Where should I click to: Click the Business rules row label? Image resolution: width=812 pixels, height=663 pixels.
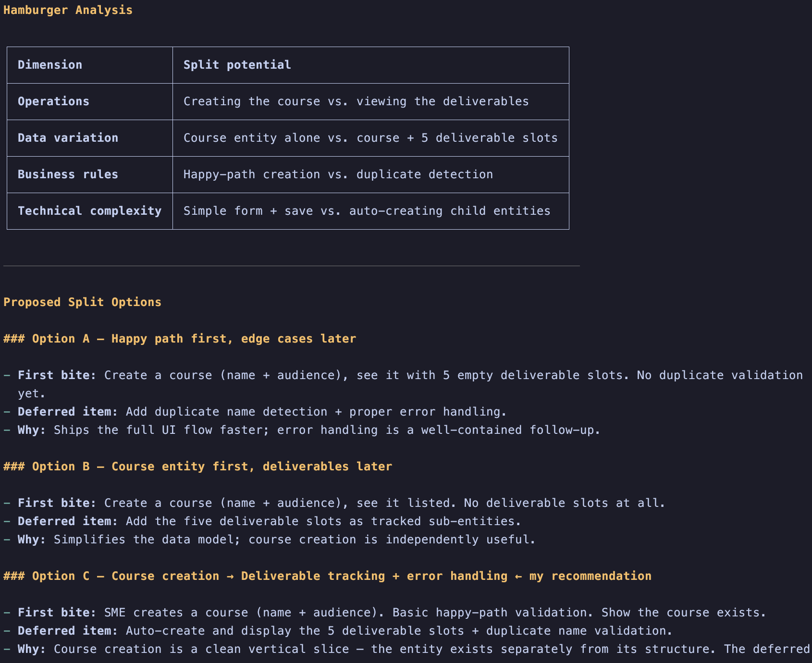(x=68, y=174)
